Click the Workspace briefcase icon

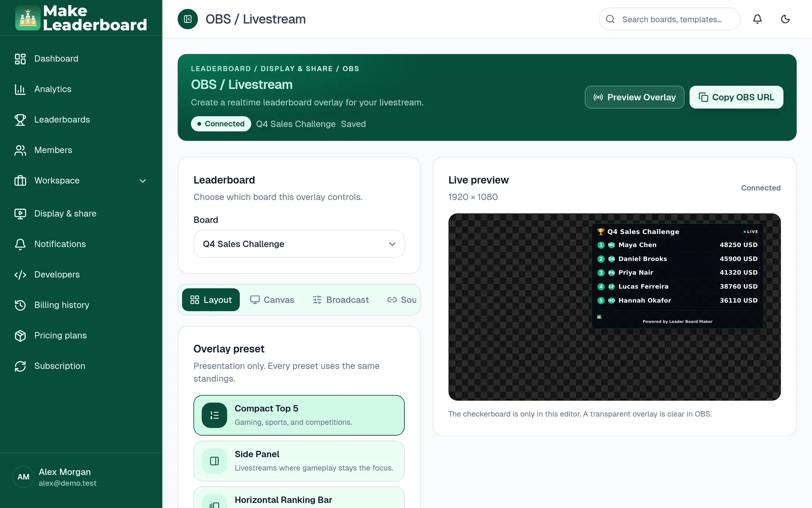[20, 181]
